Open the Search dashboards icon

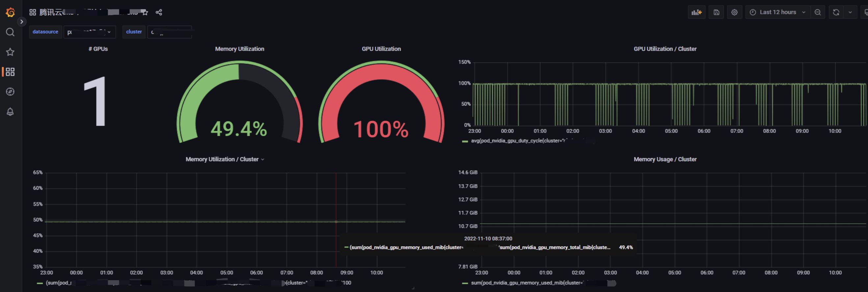coord(11,32)
